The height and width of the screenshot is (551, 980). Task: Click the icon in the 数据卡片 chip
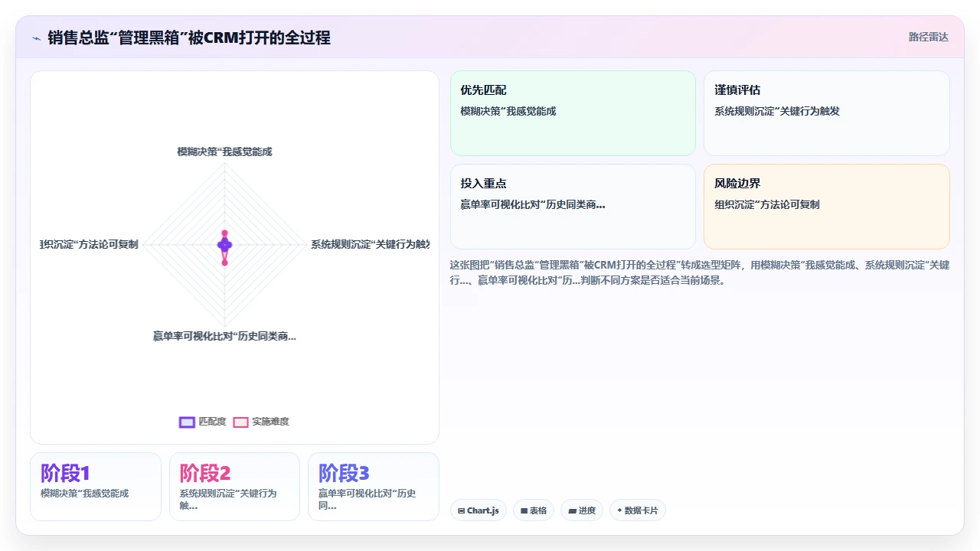pyautogui.click(x=619, y=510)
